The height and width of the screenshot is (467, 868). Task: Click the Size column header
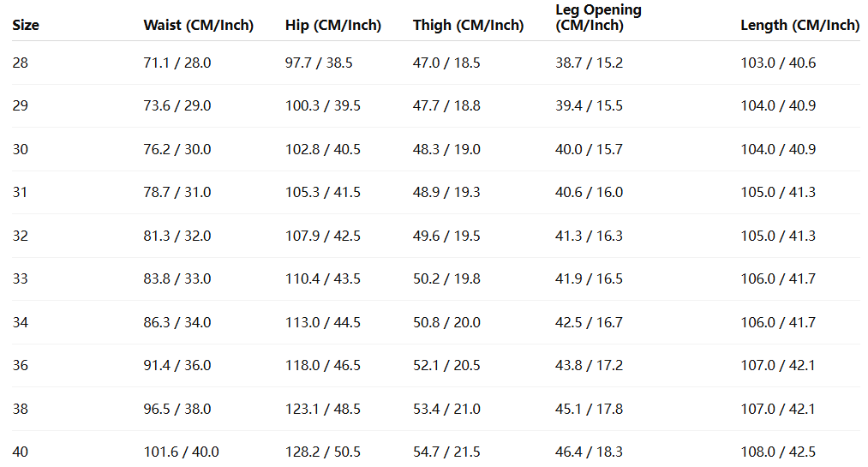(26, 25)
